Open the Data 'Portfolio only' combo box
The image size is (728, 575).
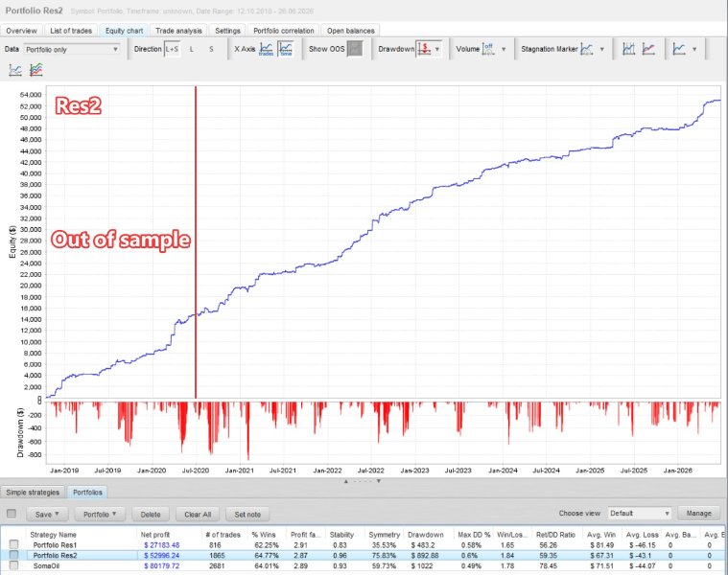(x=72, y=50)
